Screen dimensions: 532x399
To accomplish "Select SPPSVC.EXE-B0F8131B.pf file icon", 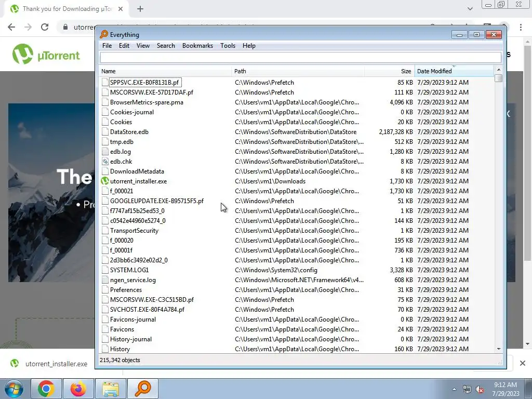I will (x=105, y=83).
